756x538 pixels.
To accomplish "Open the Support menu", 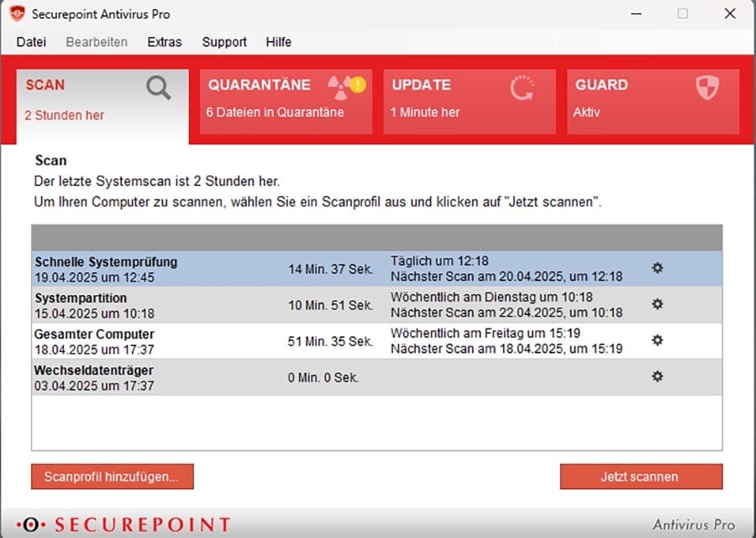I will click(x=224, y=42).
